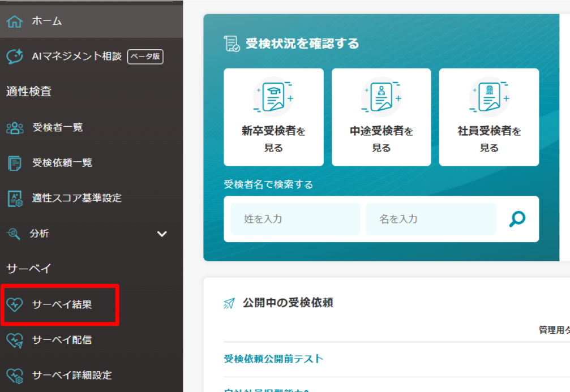The width and height of the screenshot is (570, 392).
Task: Click the 名を入力 input field
Action: tap(431, 219)
